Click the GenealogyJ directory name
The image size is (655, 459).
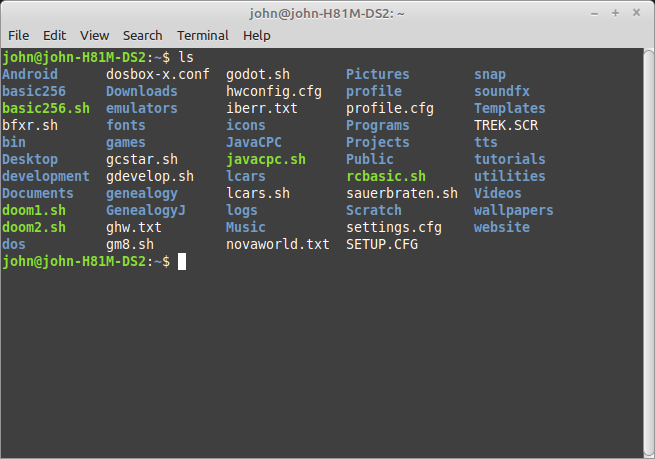tap(145, 210)
